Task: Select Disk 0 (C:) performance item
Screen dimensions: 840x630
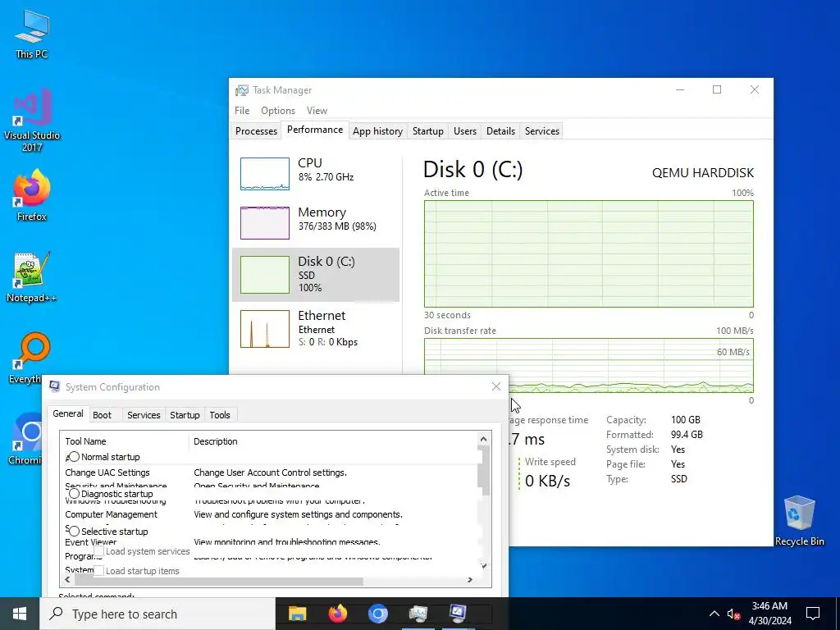Action: (x=316, y=275)
